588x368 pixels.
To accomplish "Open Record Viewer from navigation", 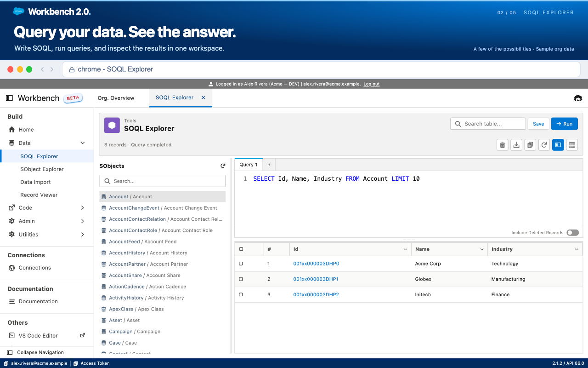I will [39, 195].
